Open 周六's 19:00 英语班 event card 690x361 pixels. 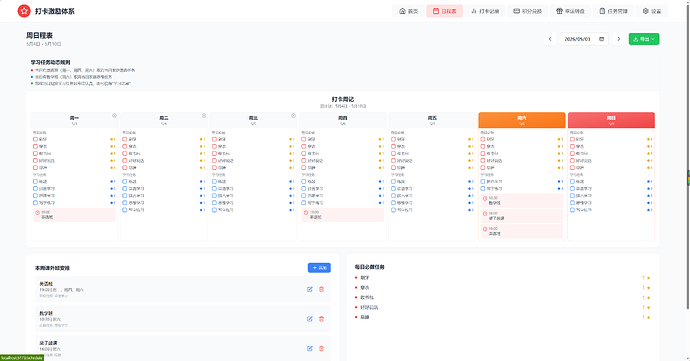tap(521, 232)
